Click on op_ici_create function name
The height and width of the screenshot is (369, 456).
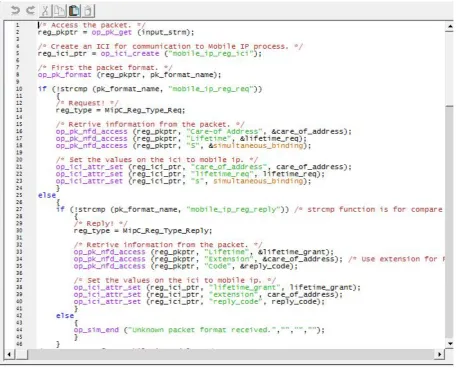(130, 54)
